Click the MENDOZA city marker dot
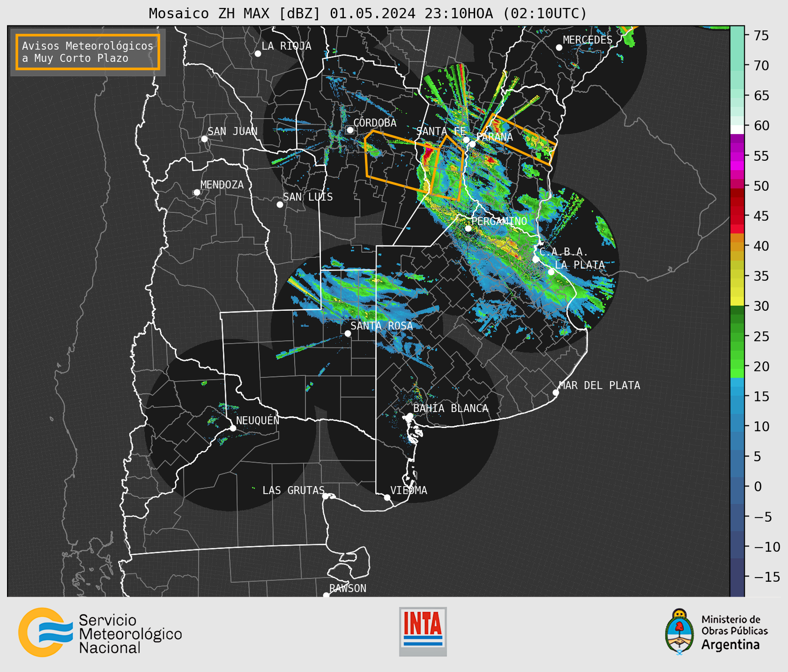Screen dimensions: 788x672 [x=197, y=193]
